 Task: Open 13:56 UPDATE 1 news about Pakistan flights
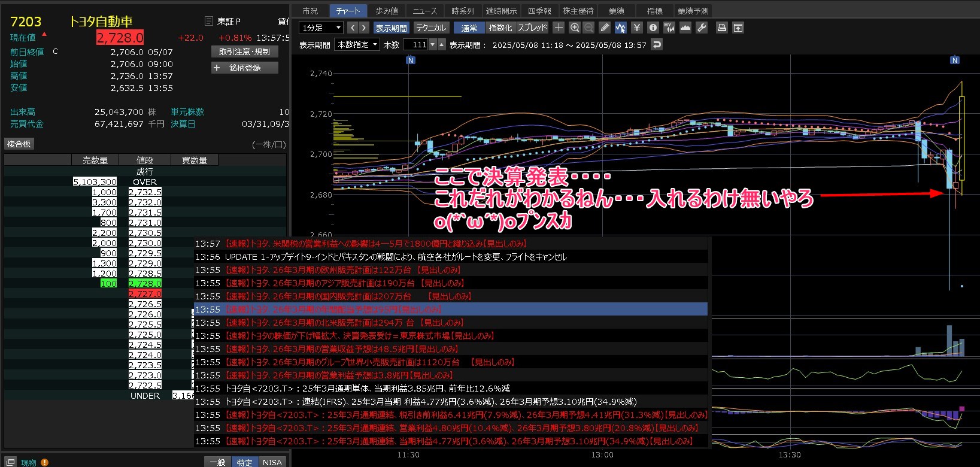click(451, 257)
